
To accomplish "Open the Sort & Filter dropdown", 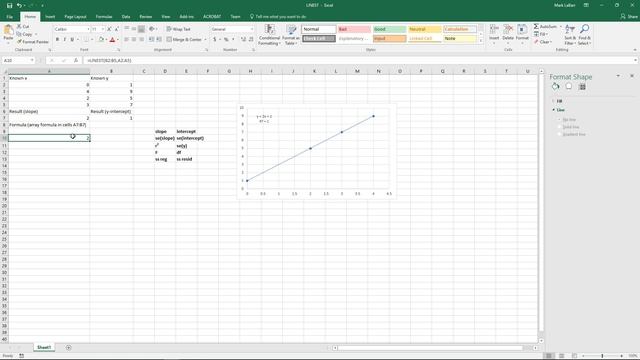I will [570, 35].
